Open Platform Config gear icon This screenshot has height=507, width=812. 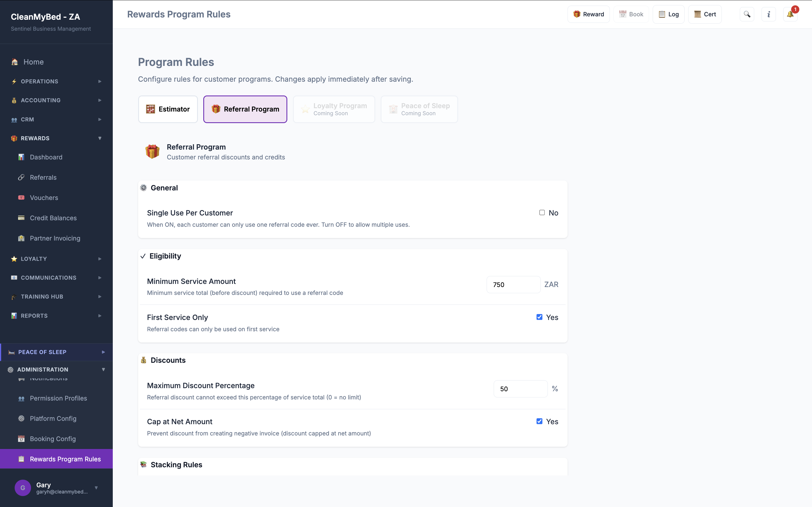point(21,419)
